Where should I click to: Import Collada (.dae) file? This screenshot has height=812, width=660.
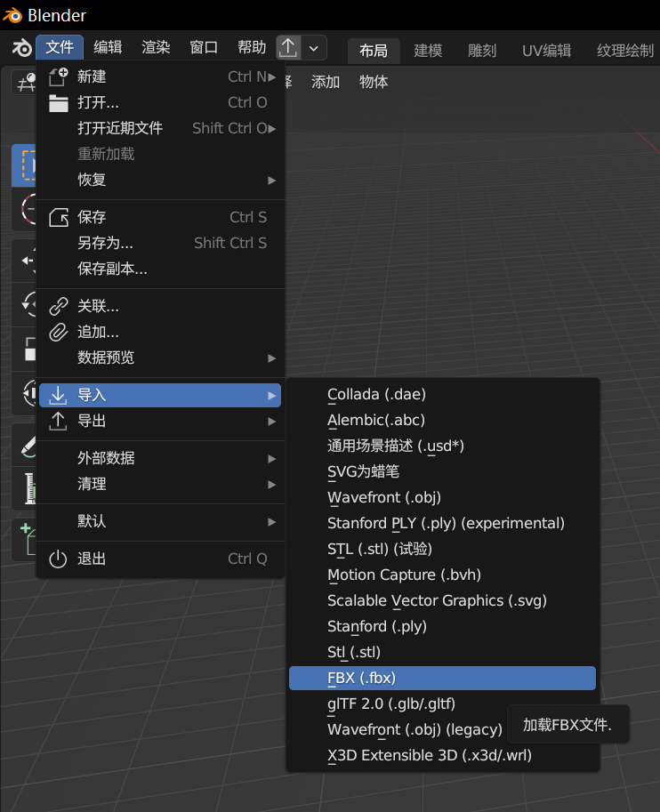pos(442,394)
